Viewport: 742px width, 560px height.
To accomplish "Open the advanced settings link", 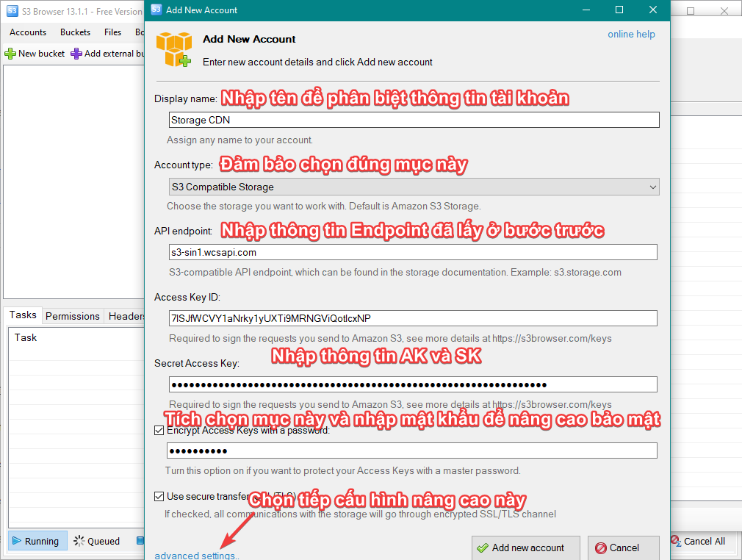I will 197,556.
